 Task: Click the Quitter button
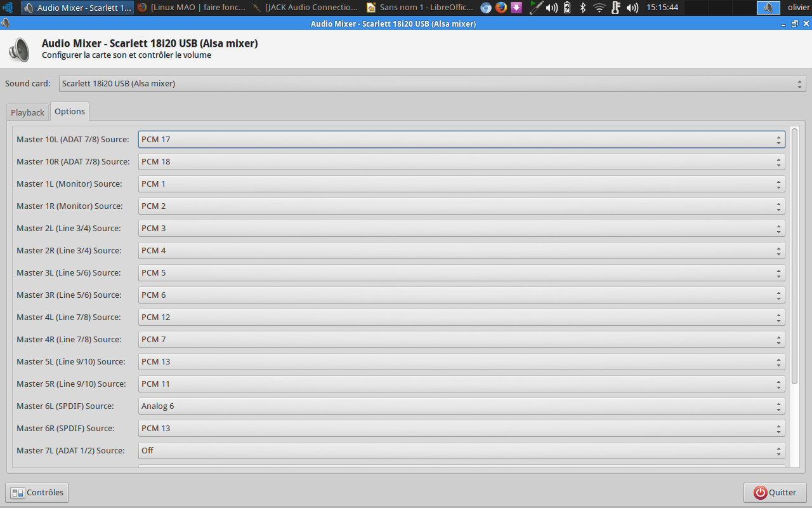[x=775, y=493]
